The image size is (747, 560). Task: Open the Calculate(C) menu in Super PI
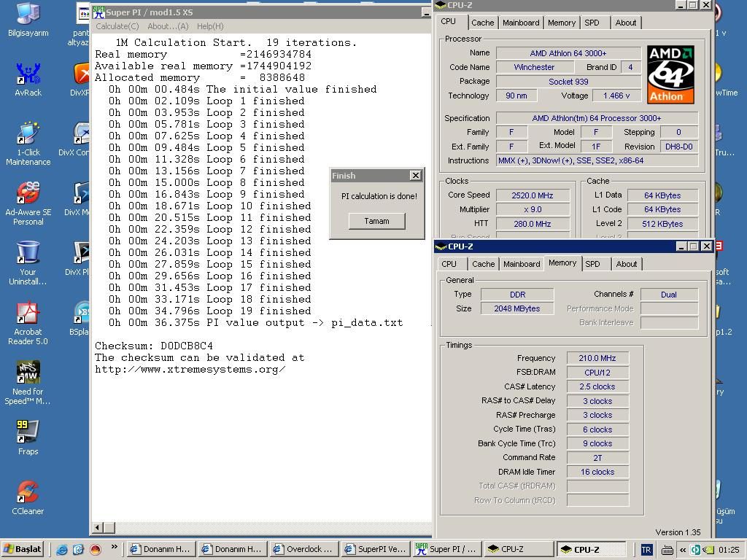click(117, 26)
